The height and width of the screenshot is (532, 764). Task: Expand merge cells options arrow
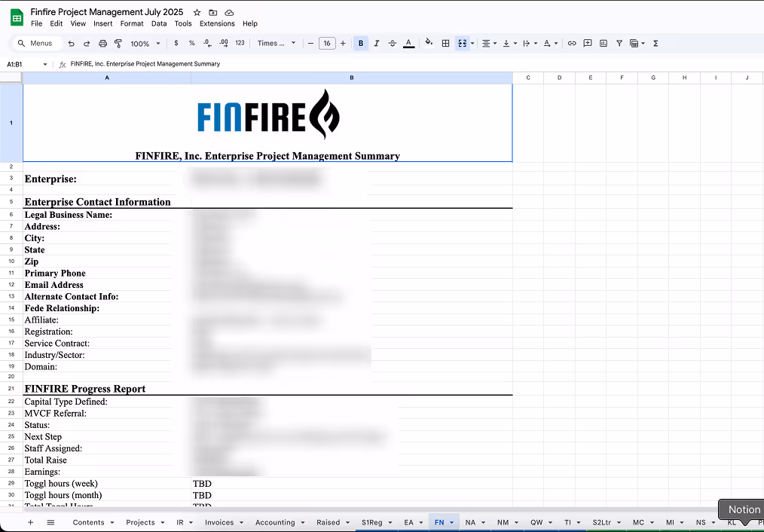click(472, 44)
